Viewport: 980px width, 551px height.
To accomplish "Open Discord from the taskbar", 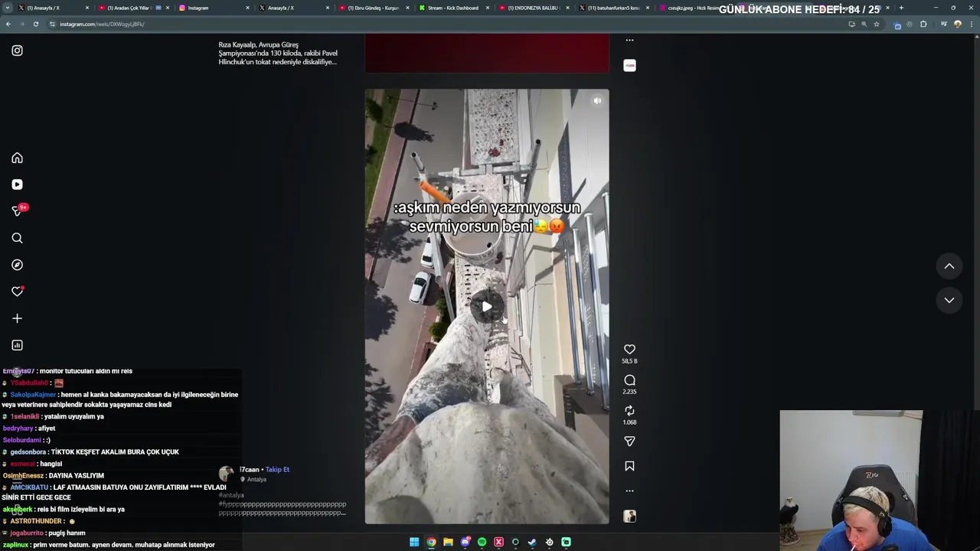I will pos(465,542).
